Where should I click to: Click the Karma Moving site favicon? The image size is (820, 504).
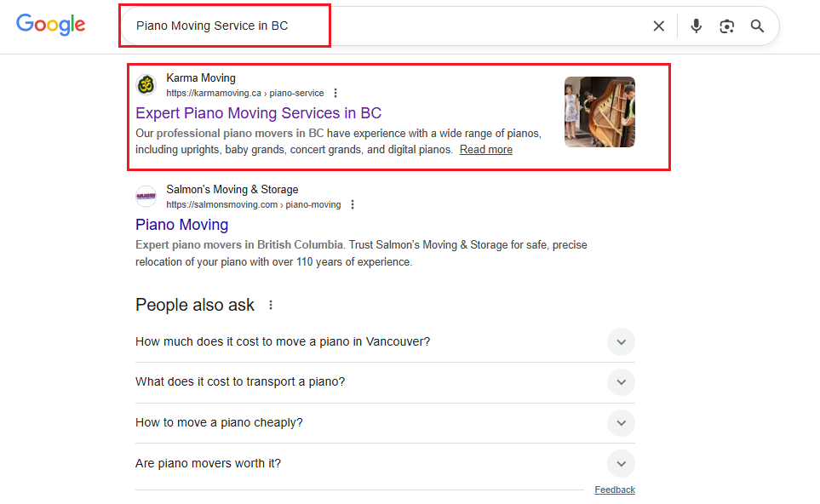pos(146,85)
